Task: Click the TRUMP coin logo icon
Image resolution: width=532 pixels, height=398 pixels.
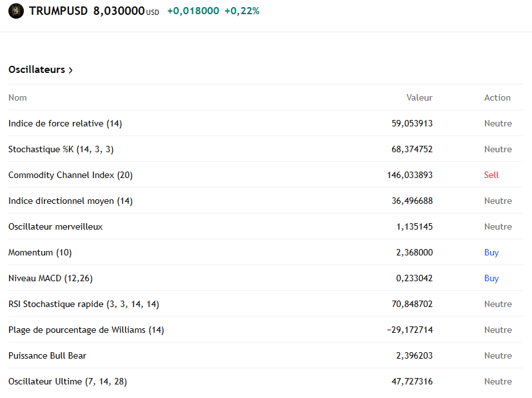Action: pyautogui.click(x=15, y=11)
